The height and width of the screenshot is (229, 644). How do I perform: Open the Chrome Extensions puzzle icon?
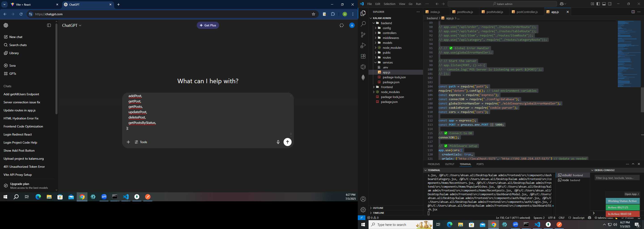click(x=333, y=14)
